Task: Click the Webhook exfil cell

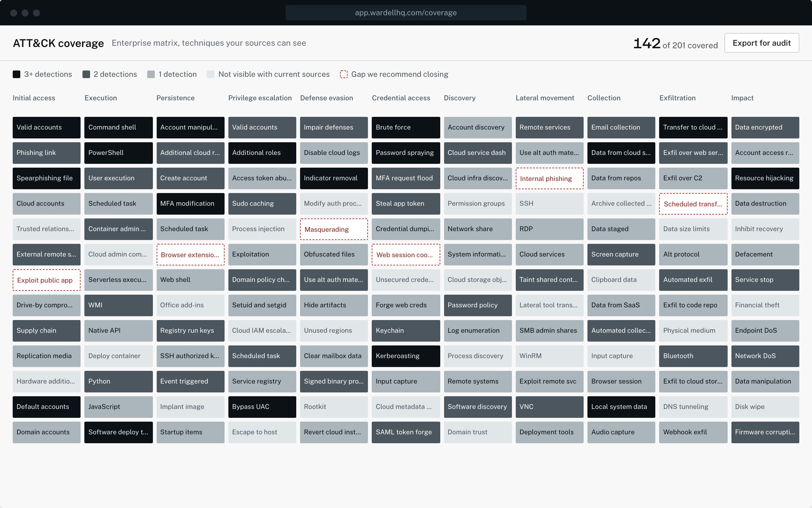Action: pos(693,432)
